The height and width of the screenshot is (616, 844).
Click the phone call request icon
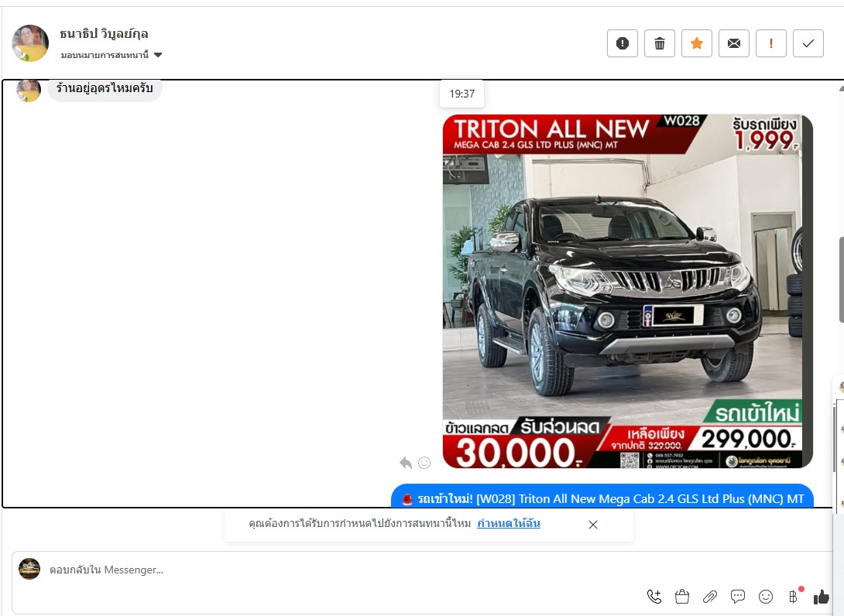[x=654, y=596]
